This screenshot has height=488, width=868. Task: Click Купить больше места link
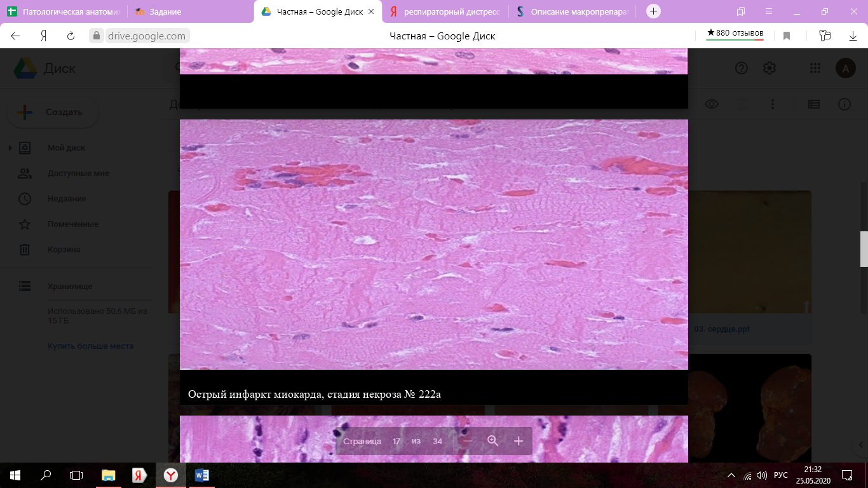coord(91,346)
